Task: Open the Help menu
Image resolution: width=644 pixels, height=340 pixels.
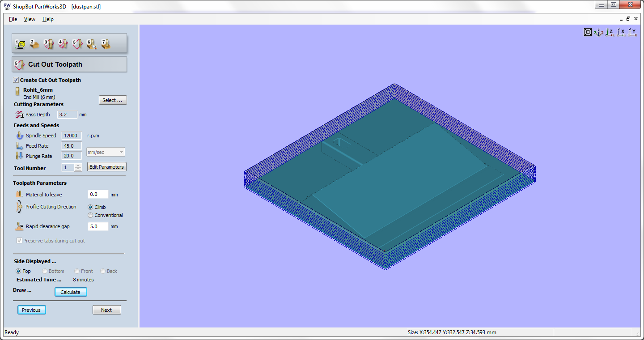Action: pyautogui.click(x=48, y=19)
